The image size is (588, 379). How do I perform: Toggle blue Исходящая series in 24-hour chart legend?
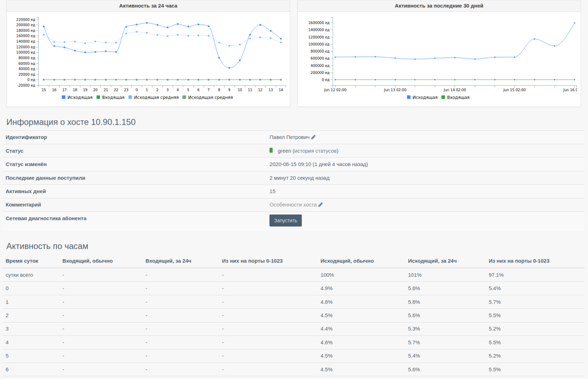(78, 97)
